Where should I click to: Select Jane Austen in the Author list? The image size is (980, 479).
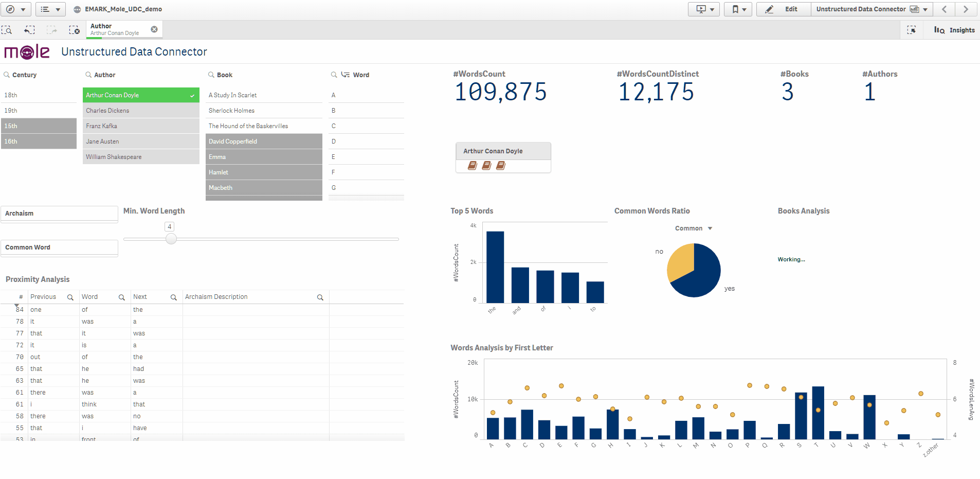tap(141, 141)
